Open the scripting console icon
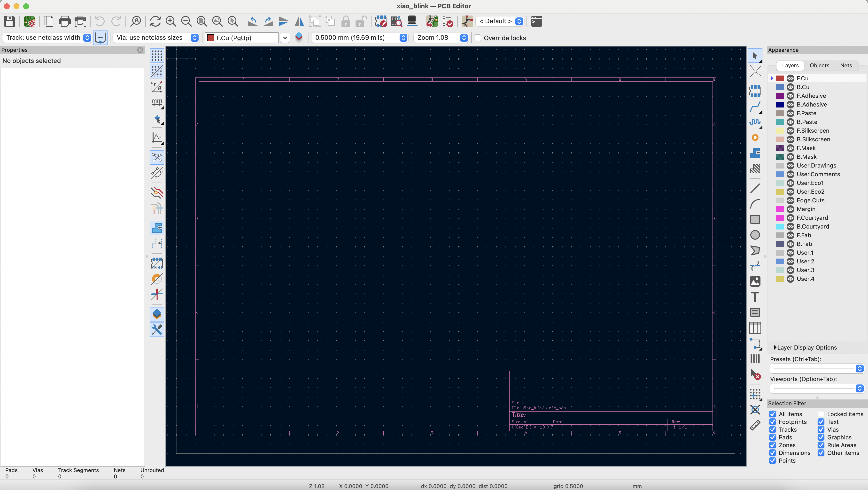Screen dimensions: 868x490 536,21
